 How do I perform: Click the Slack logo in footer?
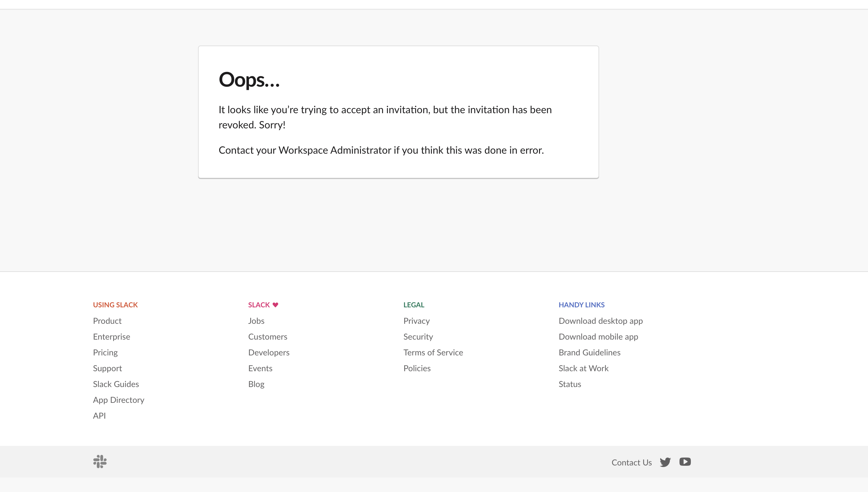pyautogui.click(x=100, y=462)
